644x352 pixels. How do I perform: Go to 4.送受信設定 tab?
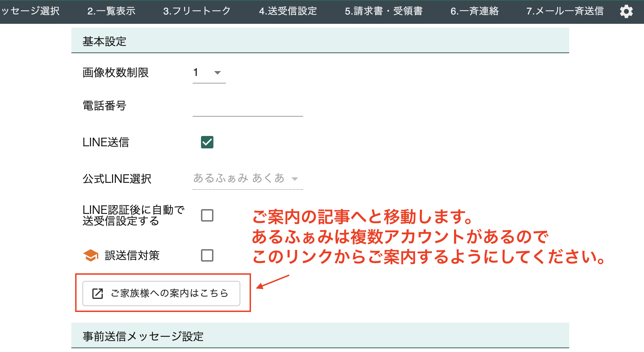click(288, 11)
